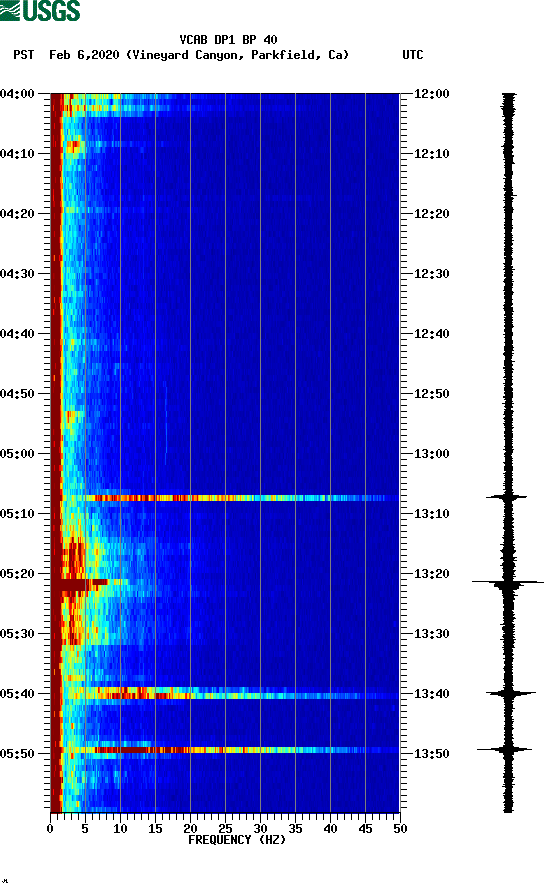Click the '04:10' PST time label
The height and width of the screenshot is (892, 552).
click(x=17, y=154)
